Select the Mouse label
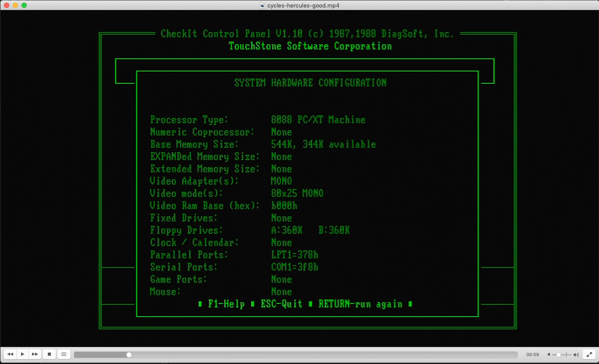This screenshot has height=364, width=599. 165,292
